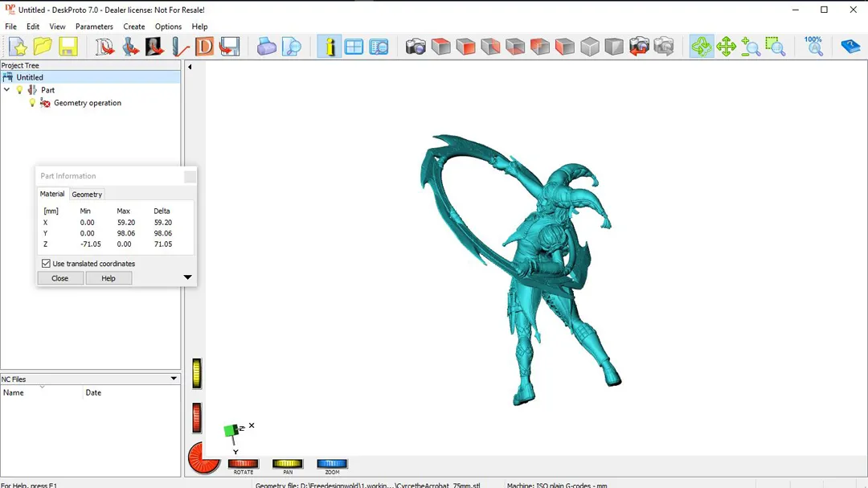
Task: Activate the plus/minus Zoom magnifier icon
Action: [x=751, y=47]
